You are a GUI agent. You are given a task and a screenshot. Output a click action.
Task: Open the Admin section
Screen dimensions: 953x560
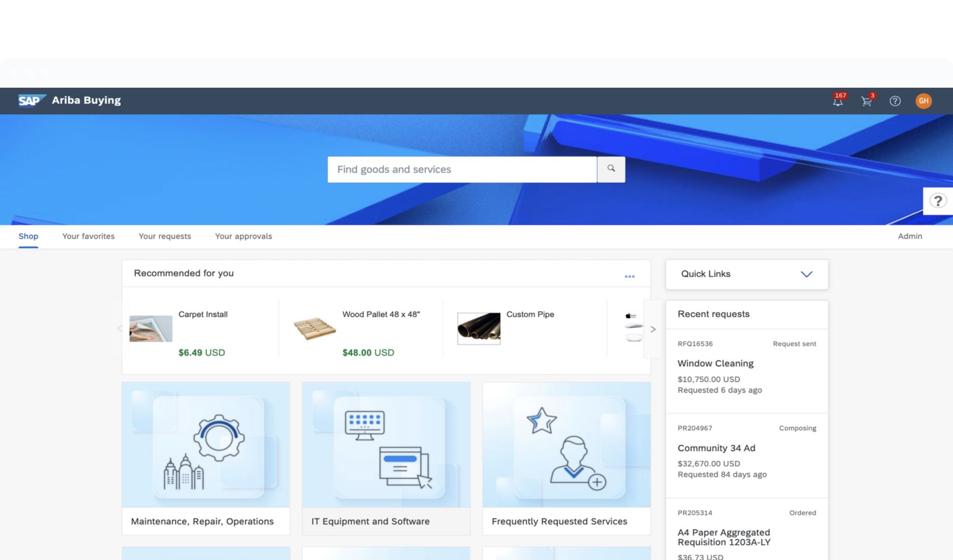coord(910,236)
